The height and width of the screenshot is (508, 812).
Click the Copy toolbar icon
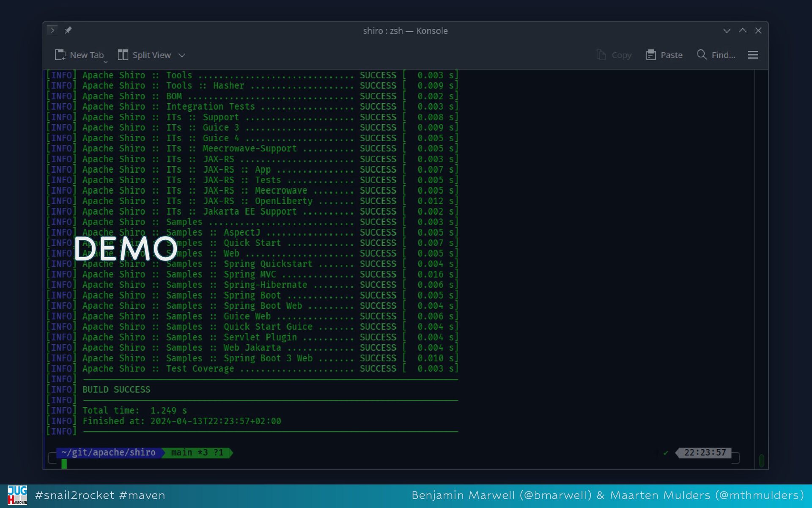click(601, 55)
